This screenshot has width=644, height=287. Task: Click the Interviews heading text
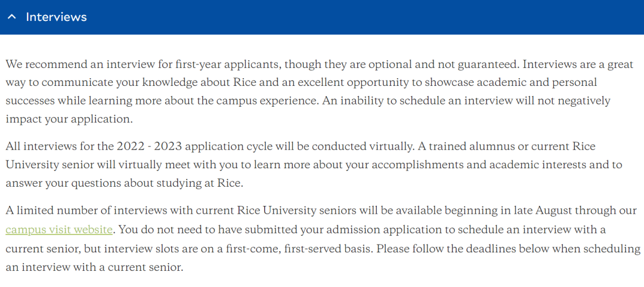56,17
